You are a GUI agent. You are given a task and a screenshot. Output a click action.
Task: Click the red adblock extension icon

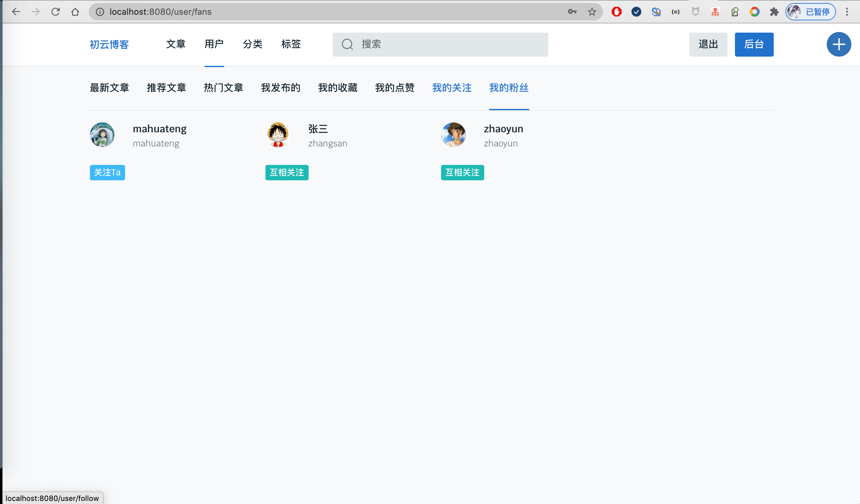[616, 12]
